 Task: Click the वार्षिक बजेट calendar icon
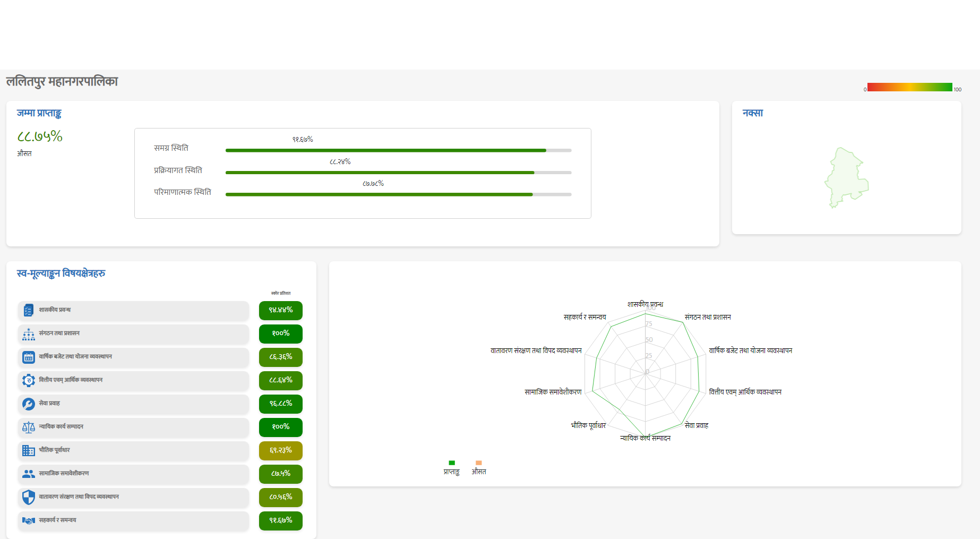(x=29, y=357)
